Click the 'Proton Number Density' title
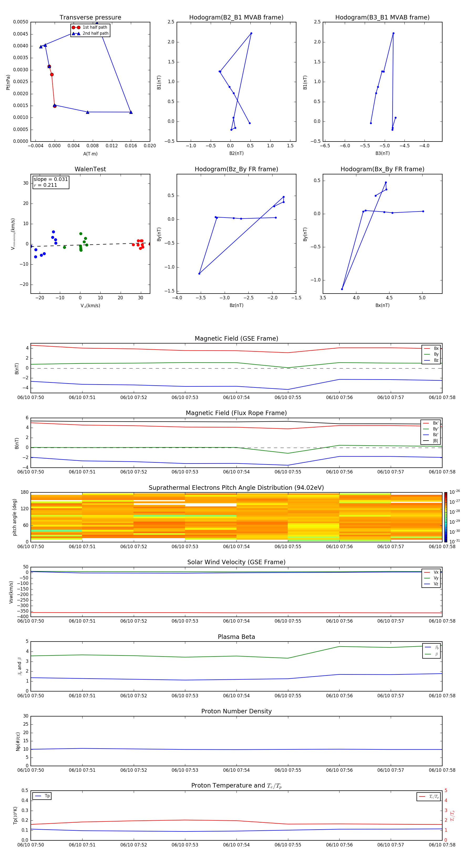Image resolution: width=473 pixels, height=868 pixels. pyautogui.click(x=236, y=711)
